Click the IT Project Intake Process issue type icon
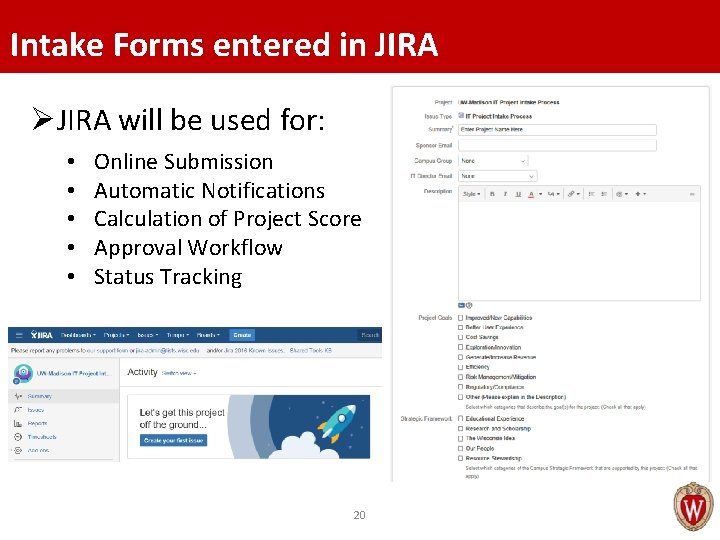The width and height of the screenshot is (720, 540). [461, 116]
